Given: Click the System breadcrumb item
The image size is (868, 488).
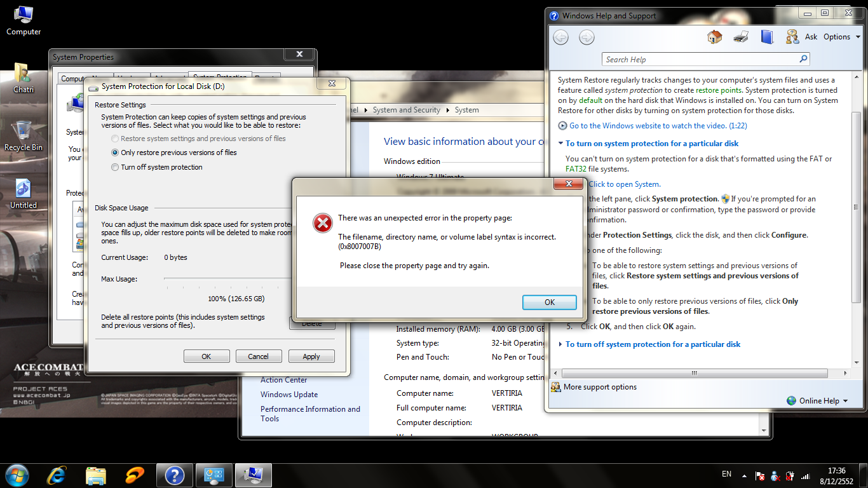Looking at the screenshot, I should click(466, 110).
